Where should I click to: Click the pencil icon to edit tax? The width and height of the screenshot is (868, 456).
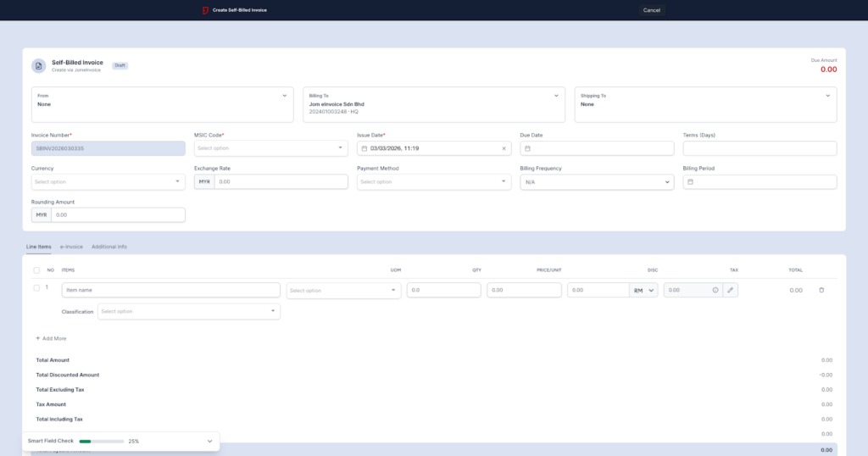click(x=731, y=290)
